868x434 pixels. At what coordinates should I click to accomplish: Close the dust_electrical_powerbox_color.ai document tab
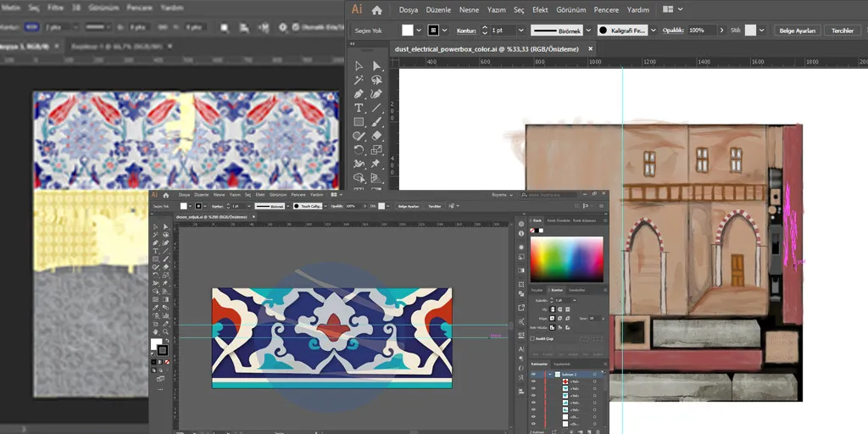[x=590, y=48]
